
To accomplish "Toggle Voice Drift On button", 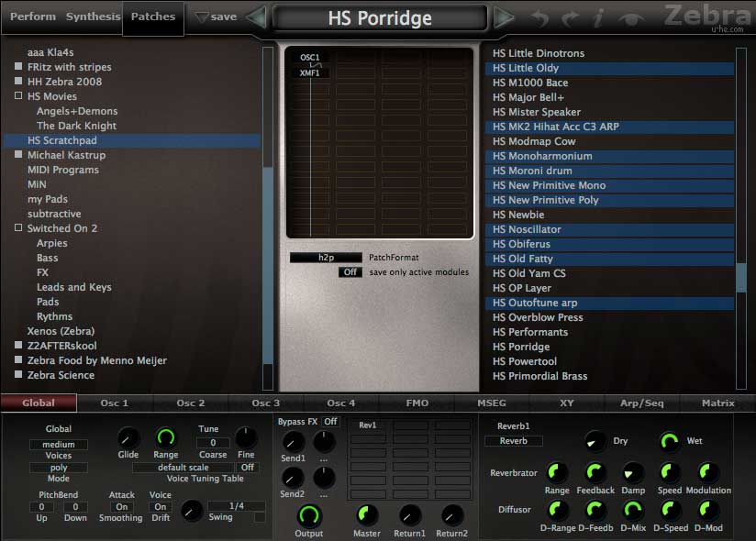I will pos(160,507).
